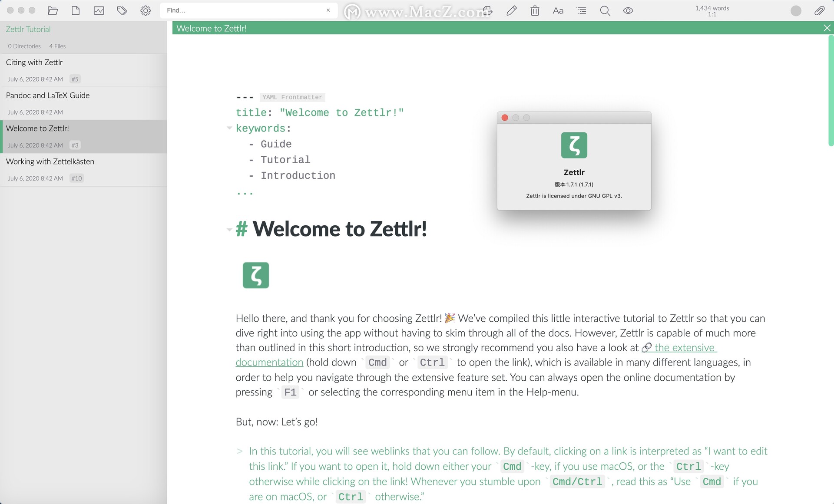The image size is (834, 504).
Task: Click the share/export icon
Action: tap(489, 10)
